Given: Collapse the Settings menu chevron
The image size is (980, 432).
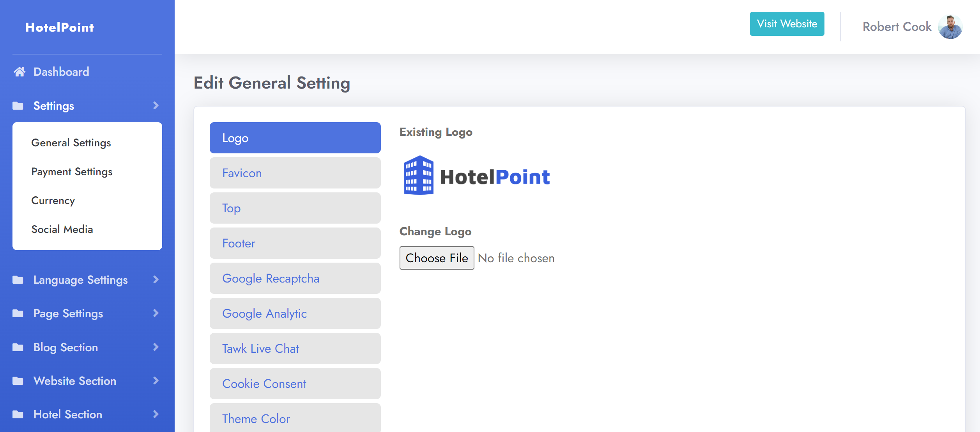Looking at the screenshot, I should (156, 106).
